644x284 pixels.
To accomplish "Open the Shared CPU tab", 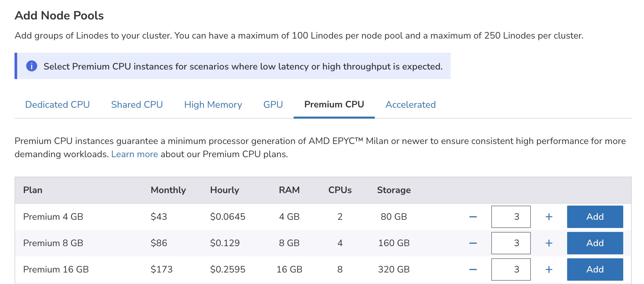I will pyautogui.click(x=137, y=105).
